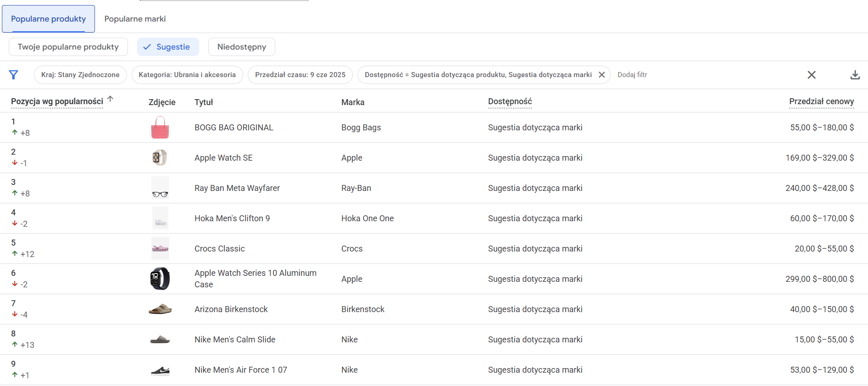Switch to the Popularne marki tab

click(x=135, y=19)
